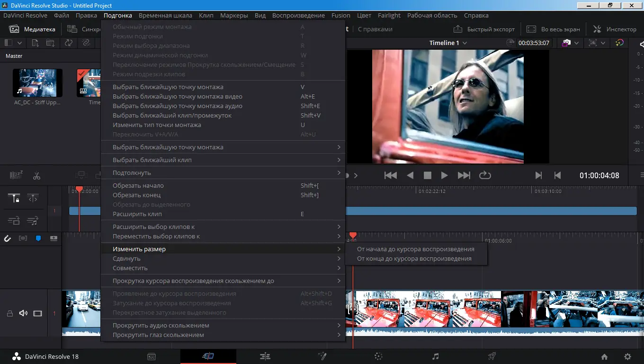This screenshot has height=364, width=644.
Task: Choose От начала до курсора воспроизведения
Action: pos(416,248)
